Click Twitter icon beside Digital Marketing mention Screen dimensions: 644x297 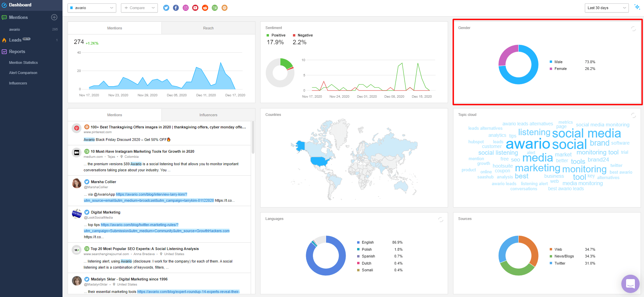87,212
